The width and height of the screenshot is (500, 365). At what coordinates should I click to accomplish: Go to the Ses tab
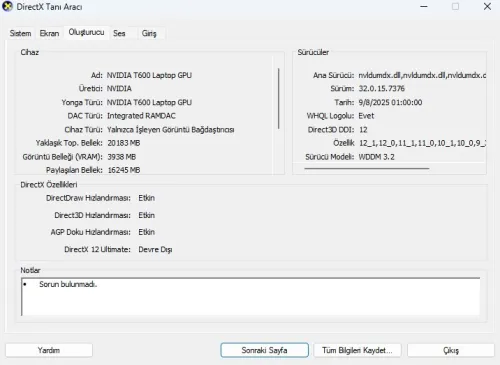(x=119, y=33)
